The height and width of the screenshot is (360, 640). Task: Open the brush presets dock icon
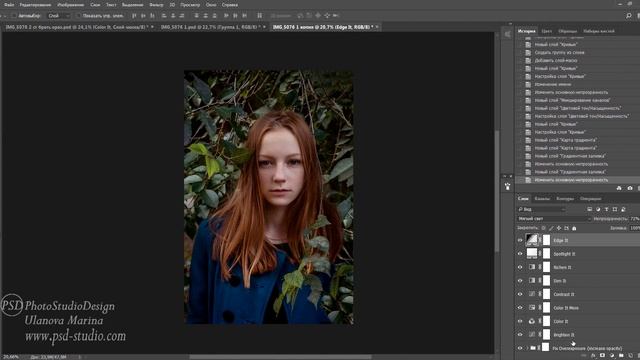(x=507, y=187)
